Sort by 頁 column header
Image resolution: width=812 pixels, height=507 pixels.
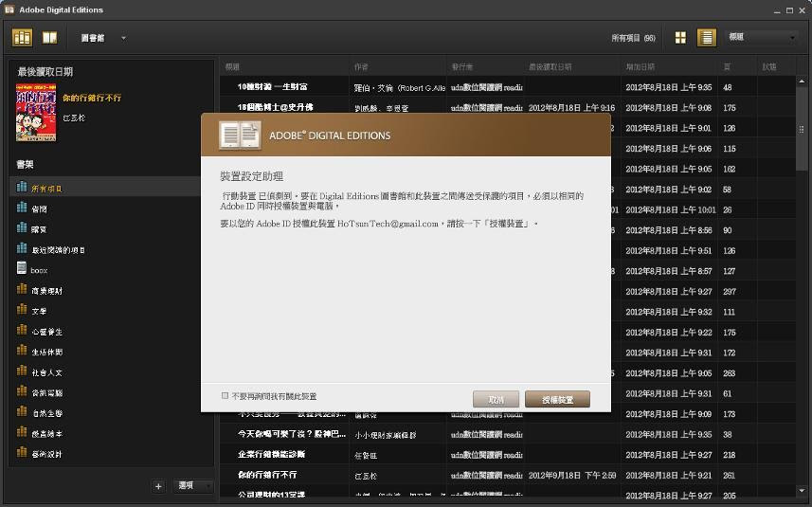pos(737,66)
